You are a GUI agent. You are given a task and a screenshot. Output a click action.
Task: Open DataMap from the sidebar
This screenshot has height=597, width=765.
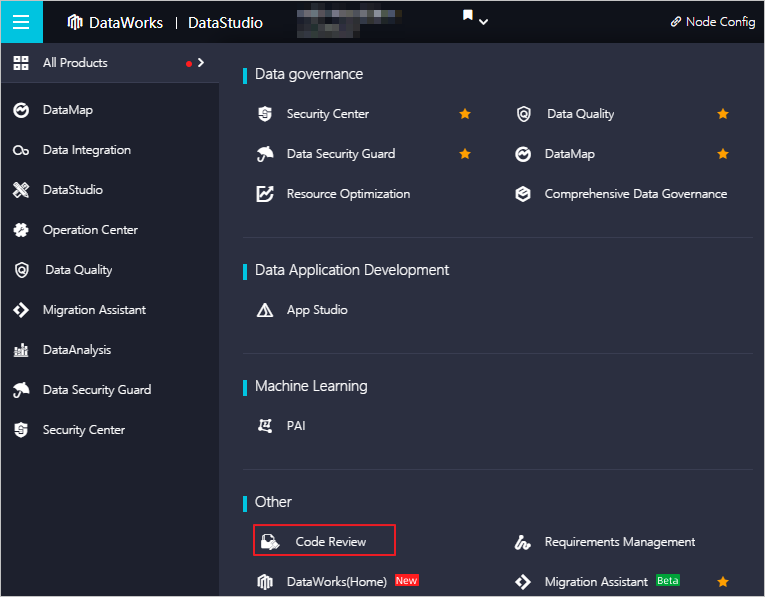point(68,110)
